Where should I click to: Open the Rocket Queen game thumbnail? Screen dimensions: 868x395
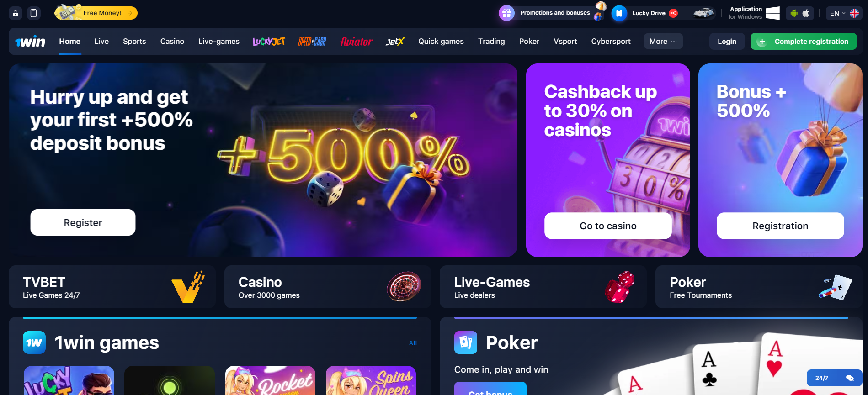point(270,380)
